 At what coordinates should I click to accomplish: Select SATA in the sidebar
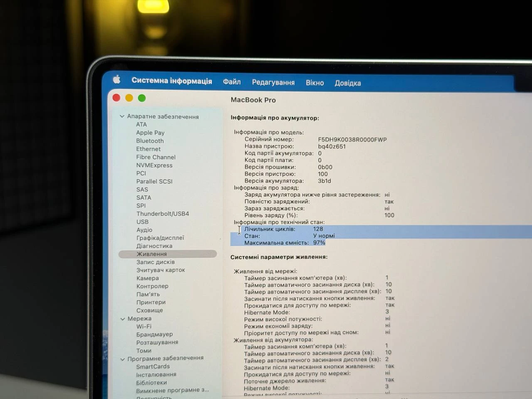click(x=144, y=197)
